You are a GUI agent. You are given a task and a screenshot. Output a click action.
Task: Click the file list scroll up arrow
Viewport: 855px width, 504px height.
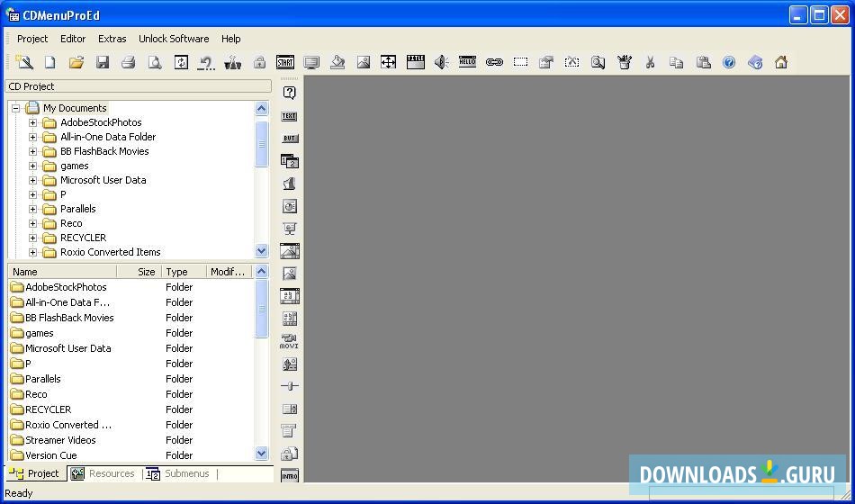[x=262, y=272]
